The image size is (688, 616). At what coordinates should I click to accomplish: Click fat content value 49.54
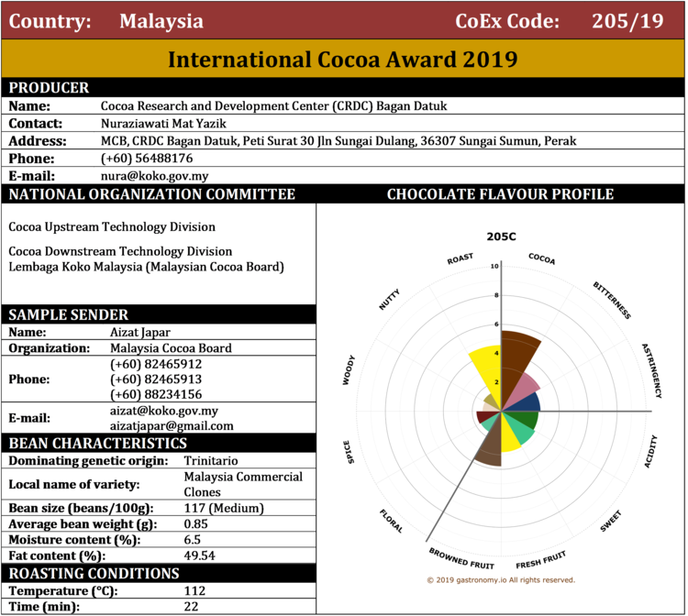199,555
